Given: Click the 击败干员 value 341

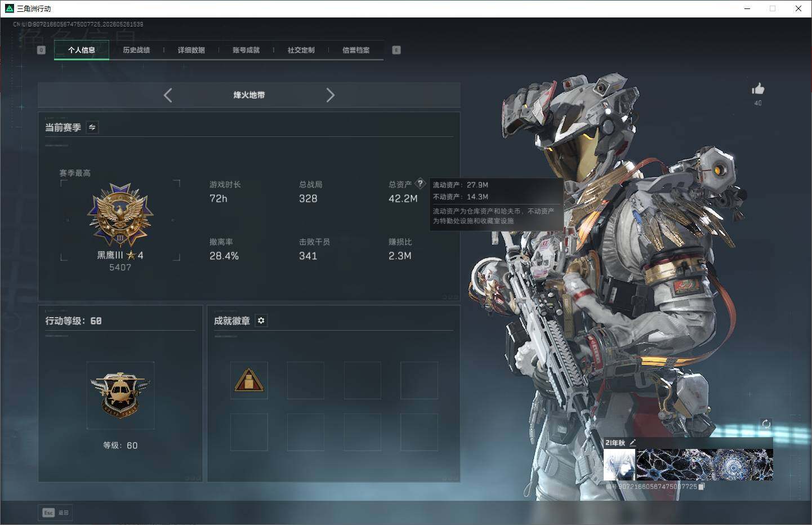Looking at the screenshot, I should coord(308,256).
